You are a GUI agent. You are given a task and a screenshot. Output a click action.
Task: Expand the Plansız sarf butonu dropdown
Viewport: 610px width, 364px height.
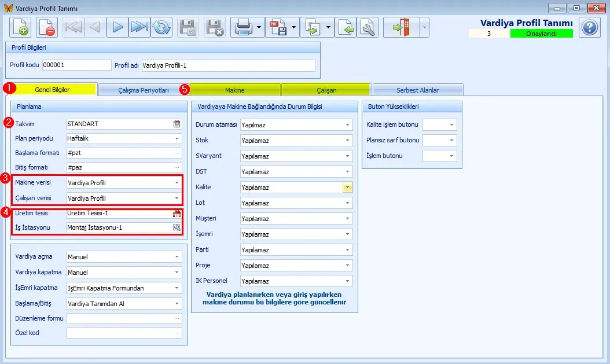coord(451,141)
